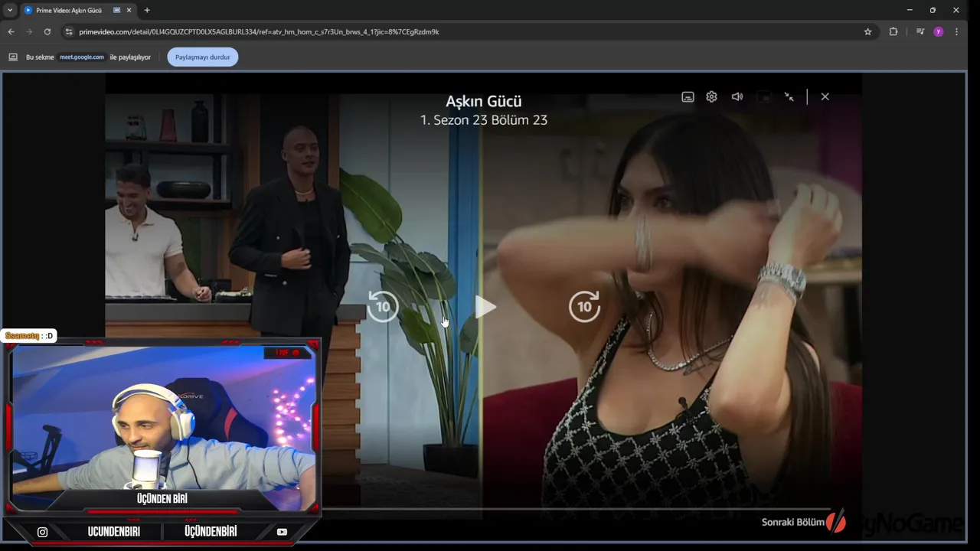Screen dimensions: 980x551
Task: Go to Sonraki Bölüm (next episode)
Action: (x=793, y=522)
